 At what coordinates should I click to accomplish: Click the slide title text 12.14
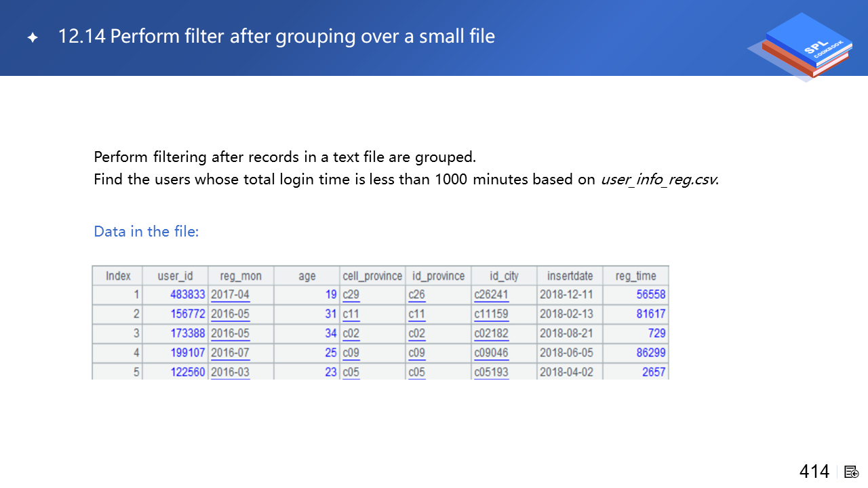(x=81, y=37)
